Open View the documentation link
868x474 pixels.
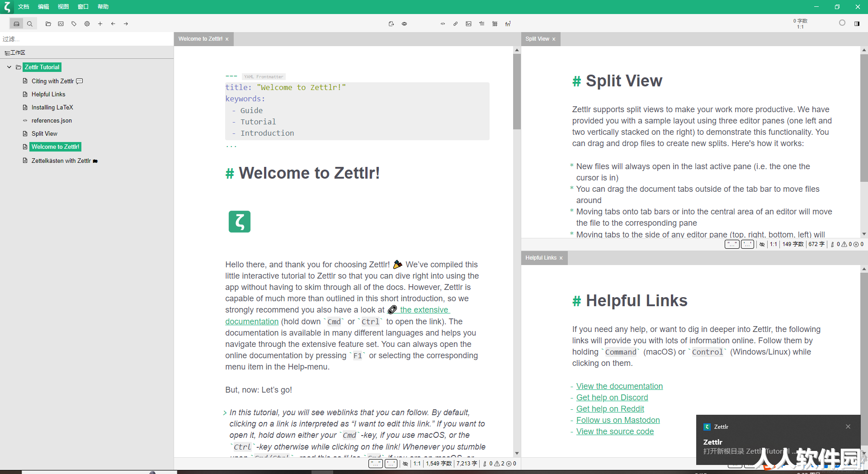click(x=619, y=386)
